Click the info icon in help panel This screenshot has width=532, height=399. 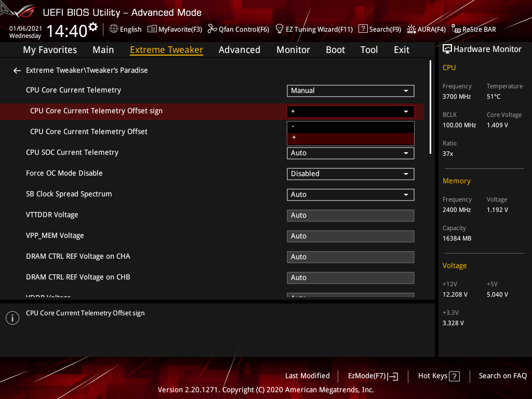(12, 318)
